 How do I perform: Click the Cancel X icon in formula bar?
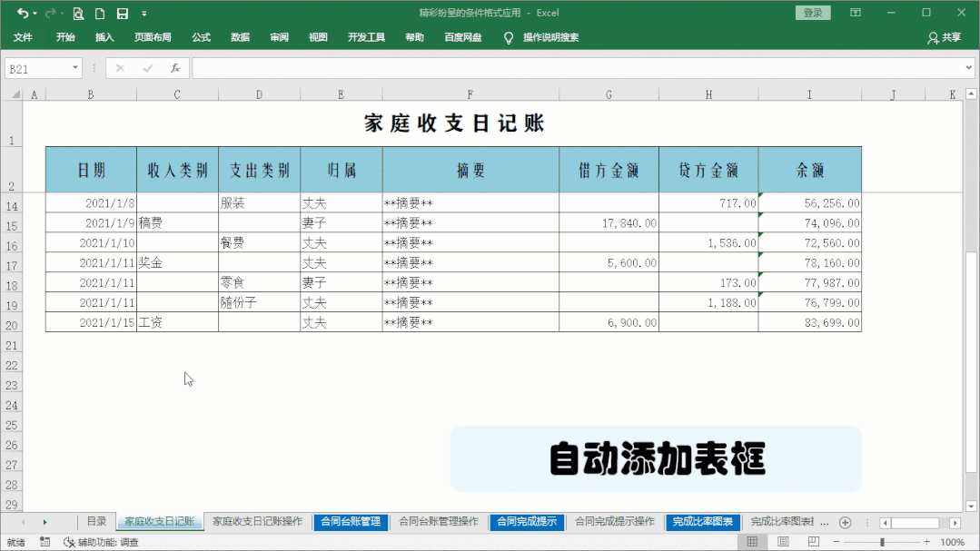point(120,69)
